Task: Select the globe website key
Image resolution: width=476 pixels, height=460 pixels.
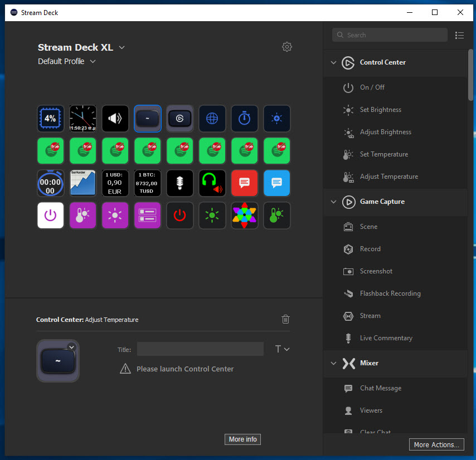Action: point(212,118)
